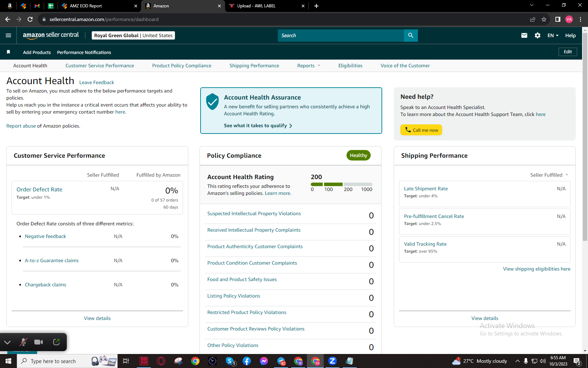Viewport: 588px width, 368px height.
Task: Click the Leave Feedback link
Action: point(97,82)
